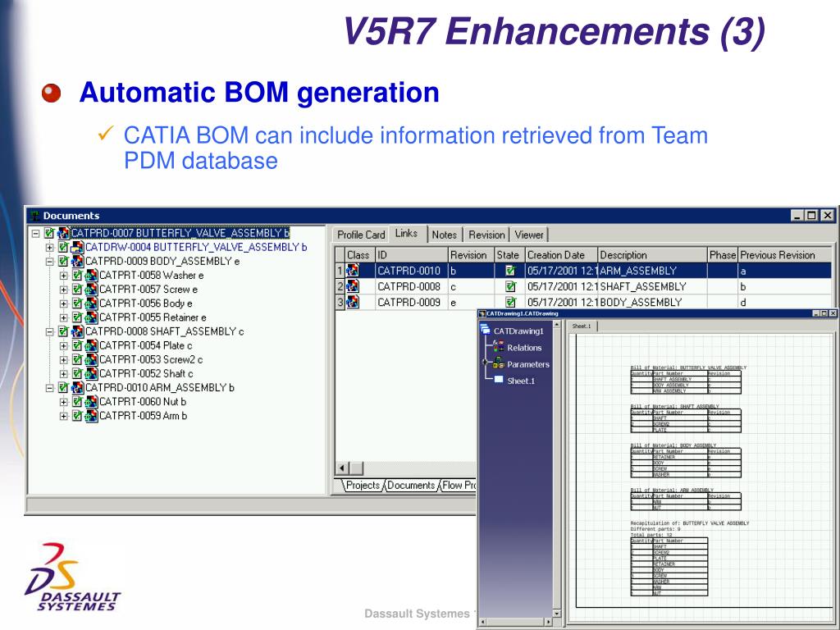840x630 pixels.
Task: Expand the CATPRT-0054 Plate node
Action: pyautogui.click(x=63, y=345)
